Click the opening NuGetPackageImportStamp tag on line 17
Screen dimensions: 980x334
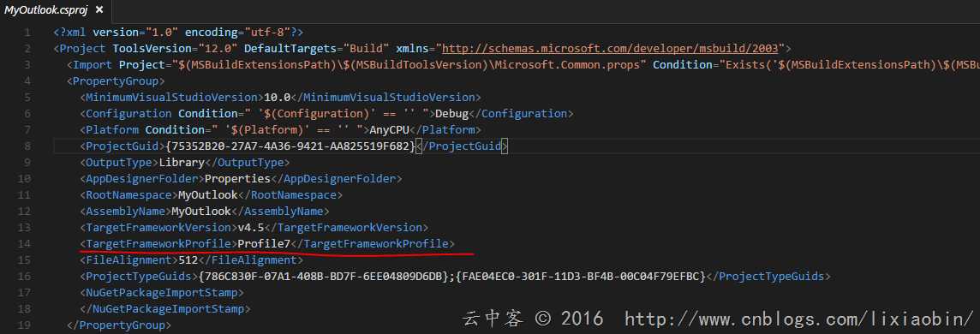(x=162, y=292)
